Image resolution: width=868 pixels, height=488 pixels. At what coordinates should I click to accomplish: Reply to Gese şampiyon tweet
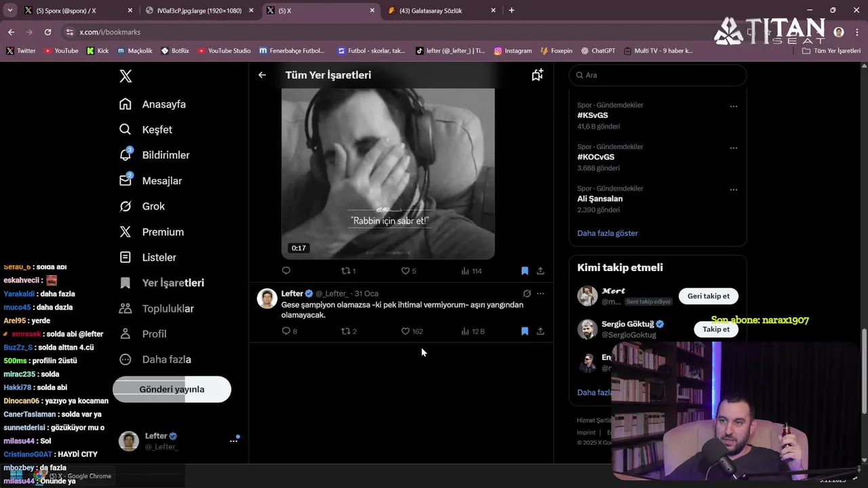[289, 331]
